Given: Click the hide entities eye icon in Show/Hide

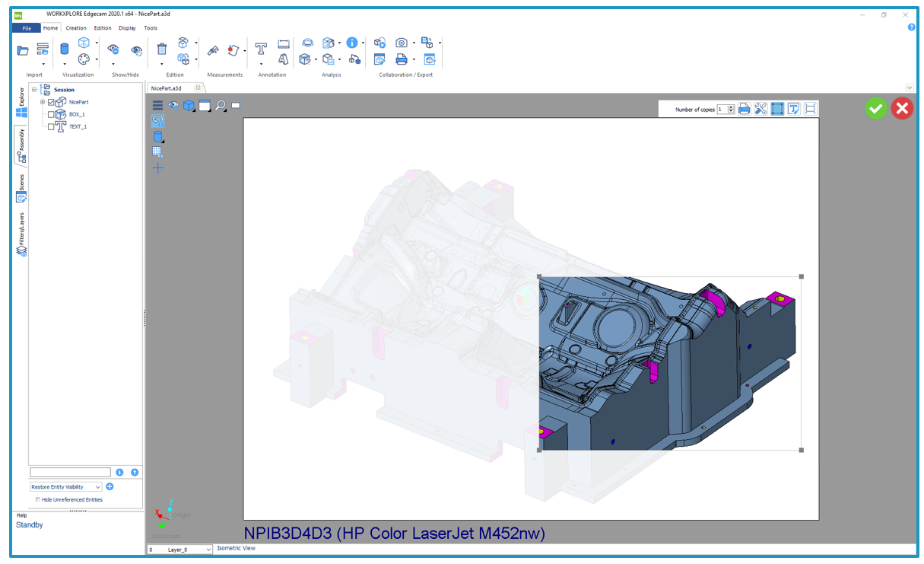Looking at the screenshot, I should click(x=113, y=49).
